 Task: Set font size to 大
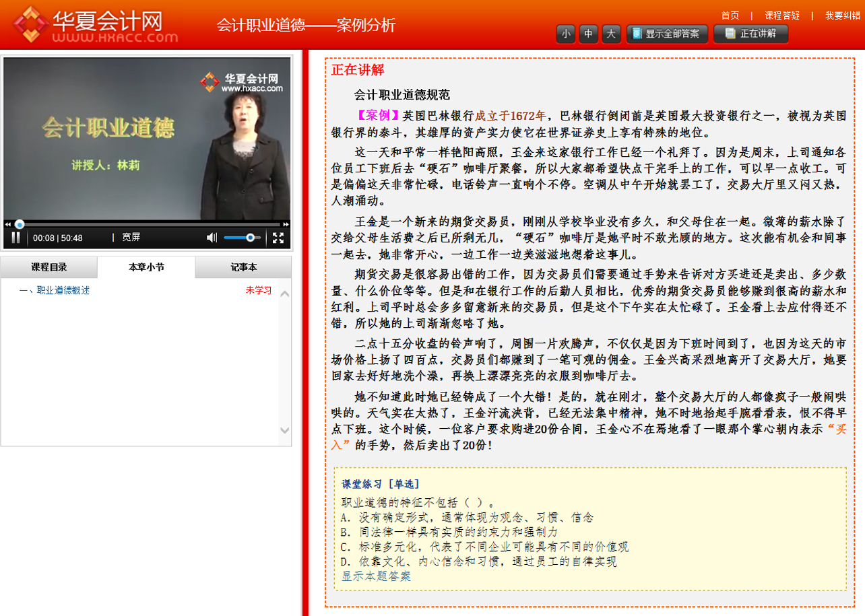point(611,34)
